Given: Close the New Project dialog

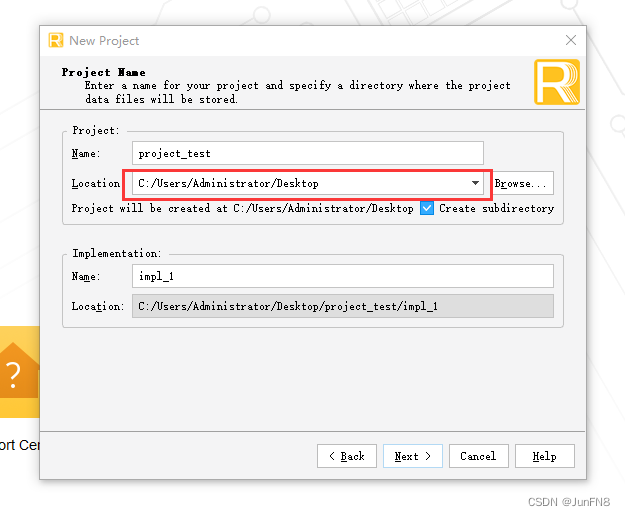Looking at the screenshot, I should point(571,40).
